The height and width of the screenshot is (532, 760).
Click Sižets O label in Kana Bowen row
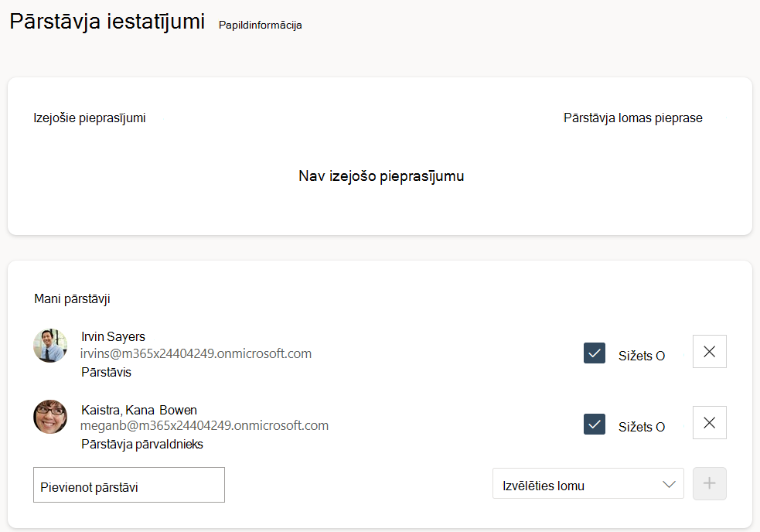point(642,427)
